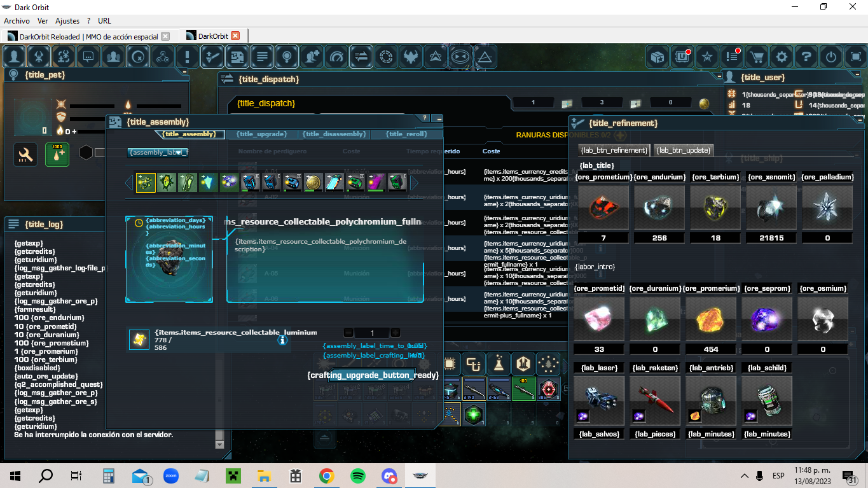The width and height of the screenshot is (868, 488).
Task: Open the speedometer gauge toolbar icon
Action: click(x=336, y=57)
